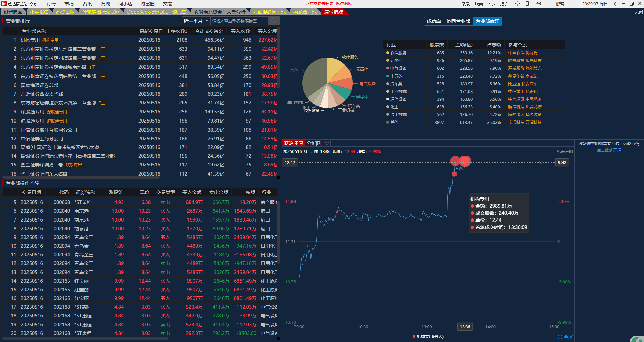Select the 国泰海通证券总部 row
This screenshot has width=644, height=342.
coord(140,85)
